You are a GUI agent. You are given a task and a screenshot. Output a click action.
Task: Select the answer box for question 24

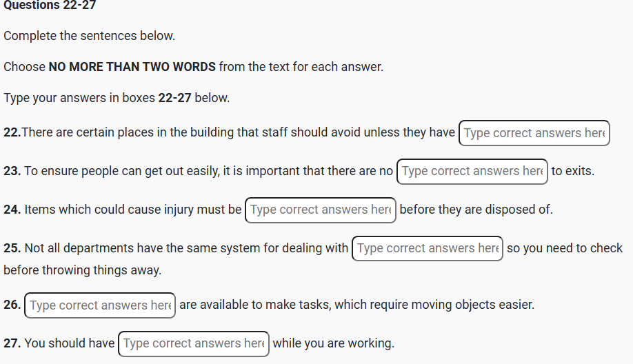[x=321, y=210]
